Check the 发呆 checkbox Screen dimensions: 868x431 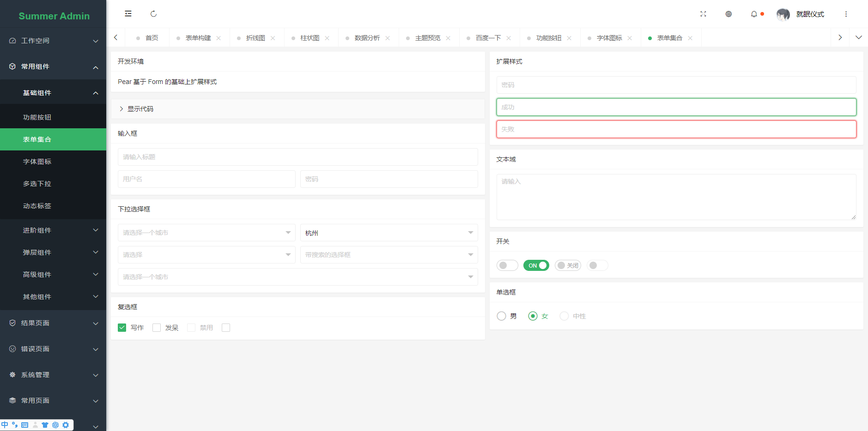(157, 327)
